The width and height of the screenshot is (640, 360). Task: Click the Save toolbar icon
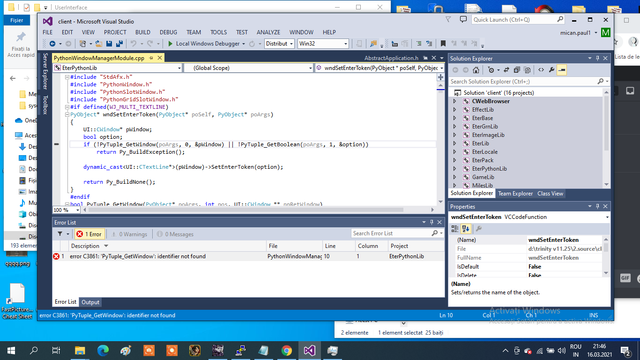click(109, 44)
